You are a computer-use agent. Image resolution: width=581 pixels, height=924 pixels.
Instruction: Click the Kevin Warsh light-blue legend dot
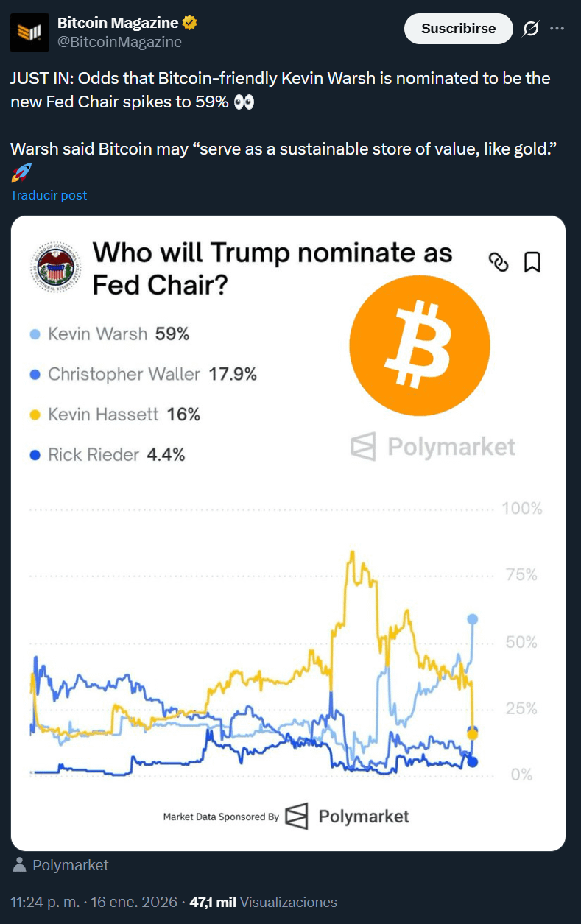35,335
